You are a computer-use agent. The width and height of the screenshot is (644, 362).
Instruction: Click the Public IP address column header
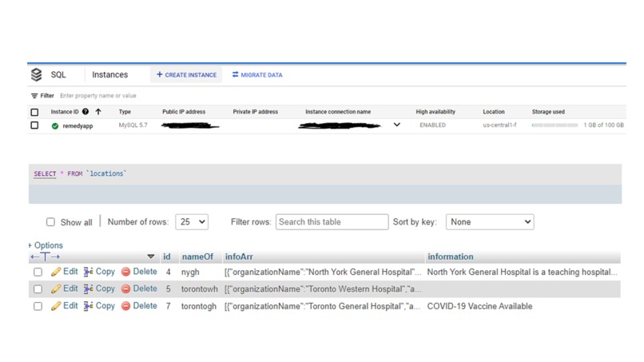point(184,112)
